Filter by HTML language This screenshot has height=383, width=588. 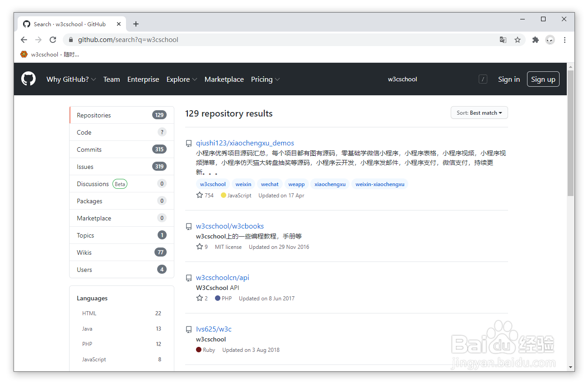tap(121, 313)
